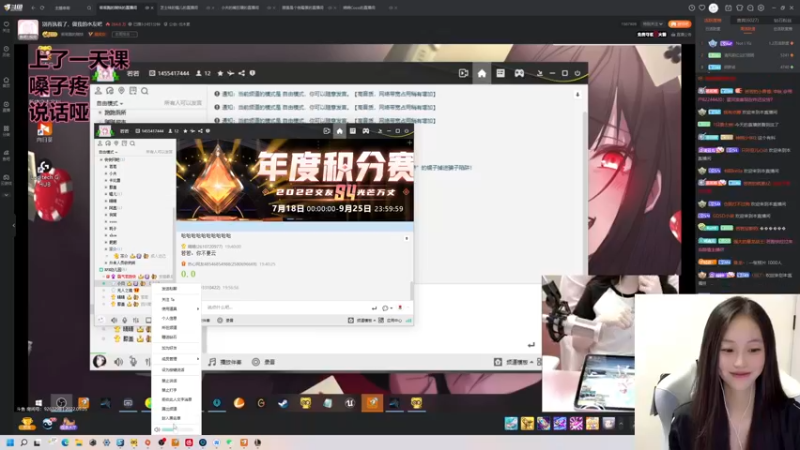Open the gamepad icon in inner YY window header

pyautogui.click(x=366, y=131)
